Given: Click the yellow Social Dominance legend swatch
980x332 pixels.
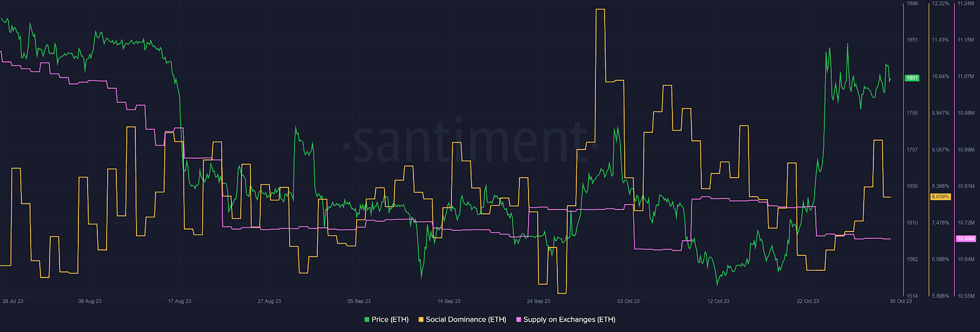Looking at the screenshot, I should click(x=421, y=320).
